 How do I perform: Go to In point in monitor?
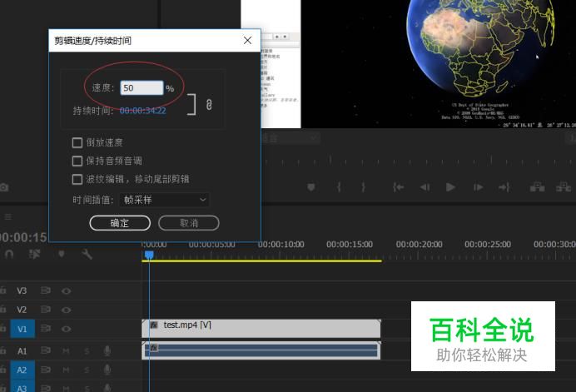click(399, 187)
